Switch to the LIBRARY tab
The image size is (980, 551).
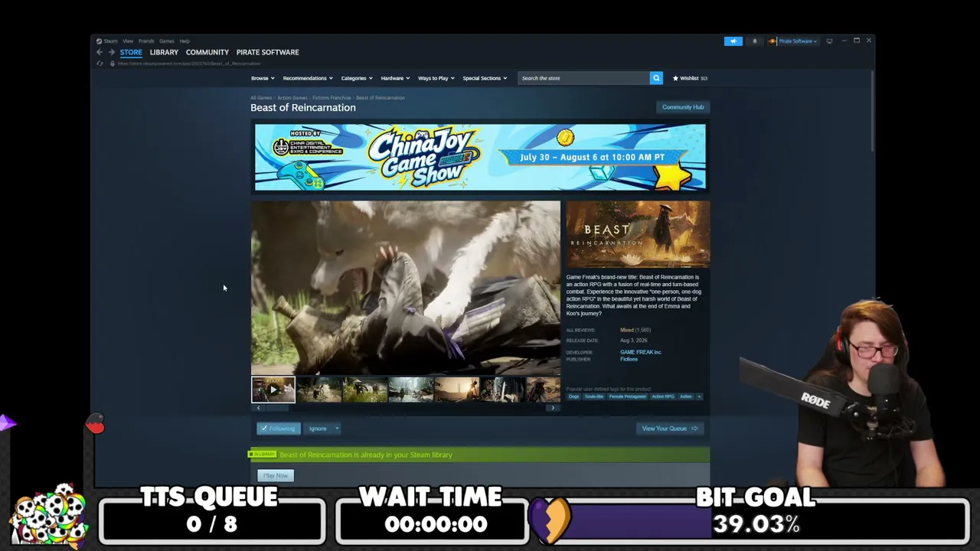tap(164, 52)
